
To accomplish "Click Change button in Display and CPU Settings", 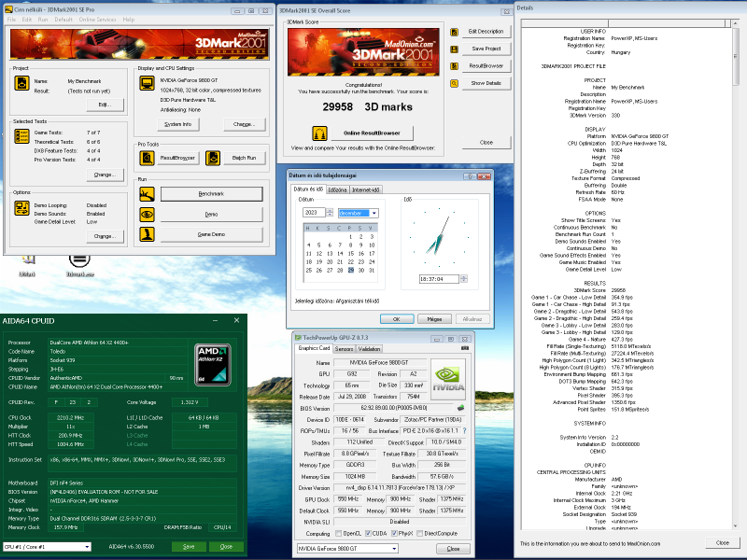I will (245, 124).
